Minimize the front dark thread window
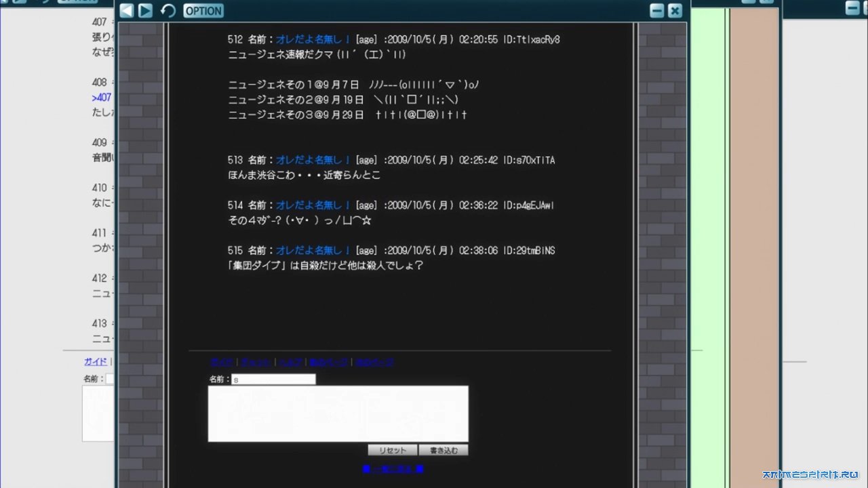 (x=656, y=10)
